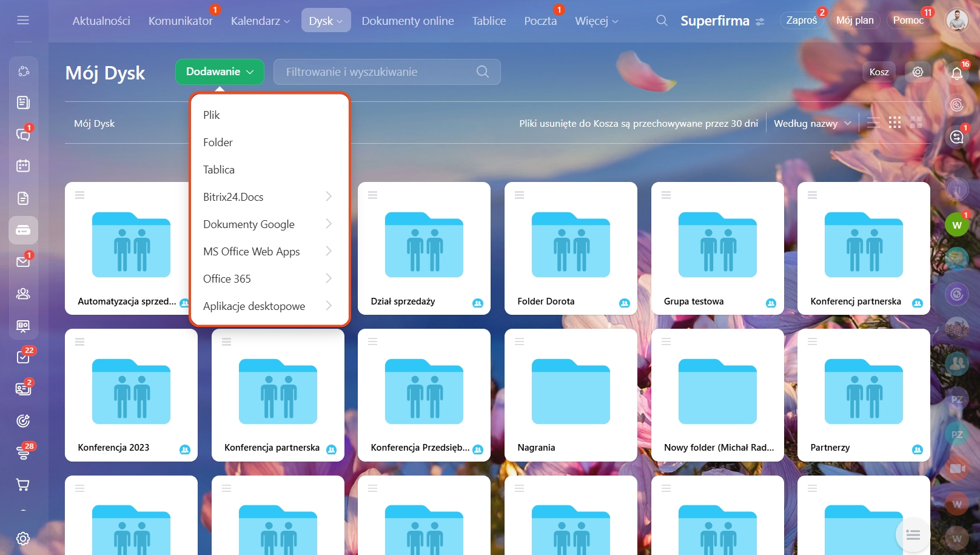Open chat messenger icon in left sidebar
980x555 pixels.
pos(23,134)
